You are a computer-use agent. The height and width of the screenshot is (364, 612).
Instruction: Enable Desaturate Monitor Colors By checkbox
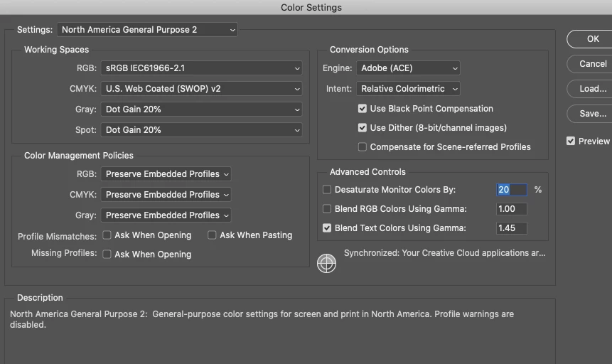point(327,190)
